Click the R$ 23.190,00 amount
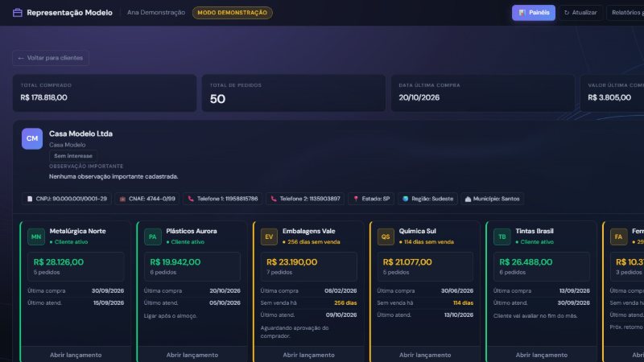This screenshot has height=362, width=644. [291, 262]
